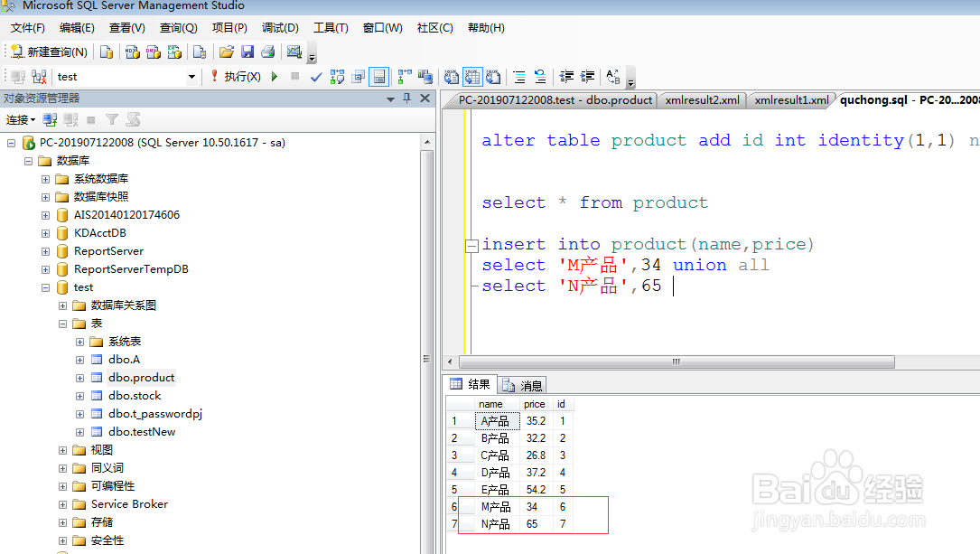Click the Parse query checkmark icon
This screenshot has width=980, height=554.
(316, 76)
